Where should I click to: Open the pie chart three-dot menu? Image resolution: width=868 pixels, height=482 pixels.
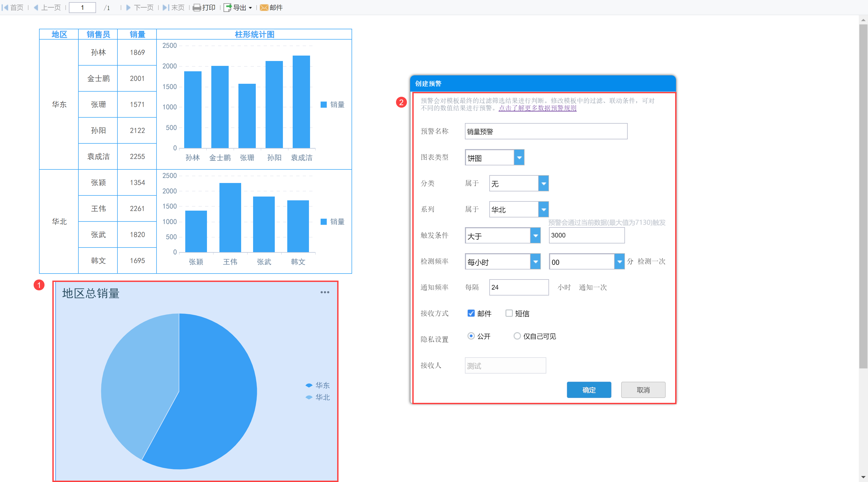[x=324, y=292]
